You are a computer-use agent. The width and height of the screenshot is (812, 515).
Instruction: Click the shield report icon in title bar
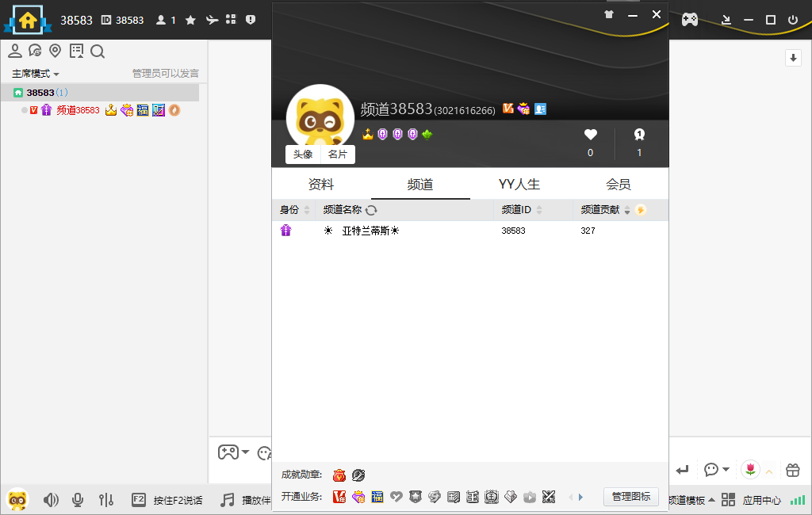click(x=251, y=20)
